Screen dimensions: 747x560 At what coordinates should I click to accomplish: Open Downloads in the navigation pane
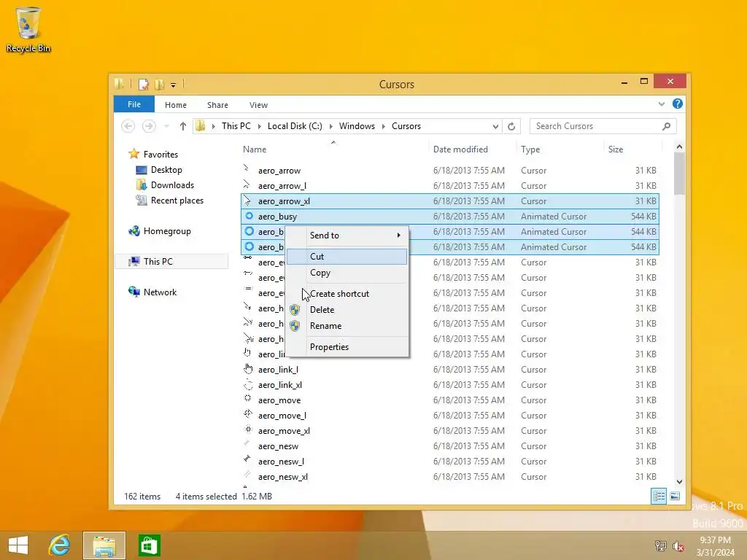tap(172, 184)
